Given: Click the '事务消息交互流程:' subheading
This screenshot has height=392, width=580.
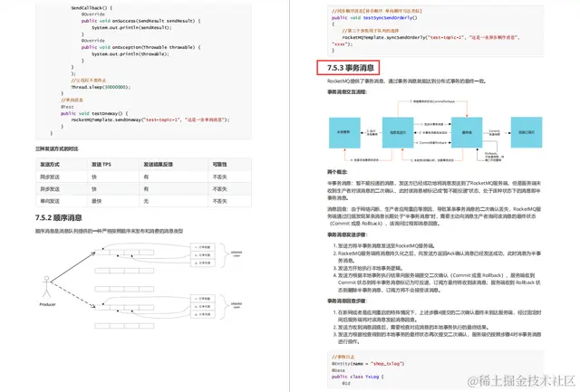Looking at the screenshot, I should 347,91.
